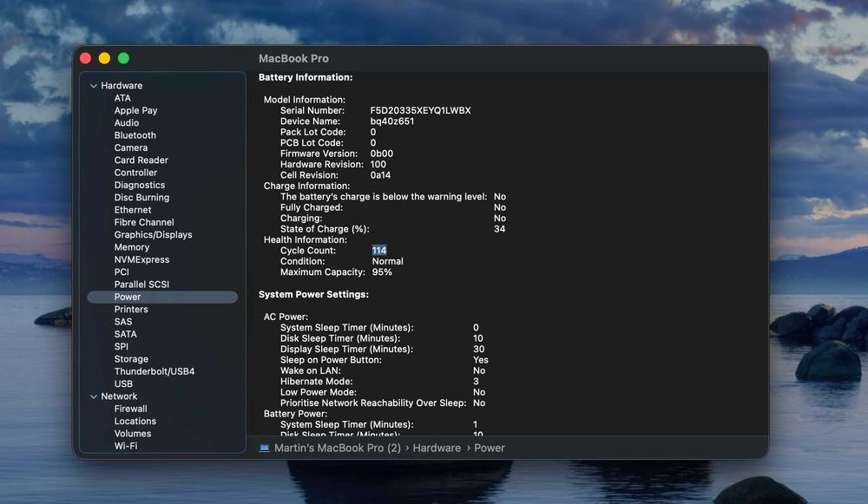Screen dimensions: 868x504
Task: Zoom the window with green button
Action: point(123,58)
